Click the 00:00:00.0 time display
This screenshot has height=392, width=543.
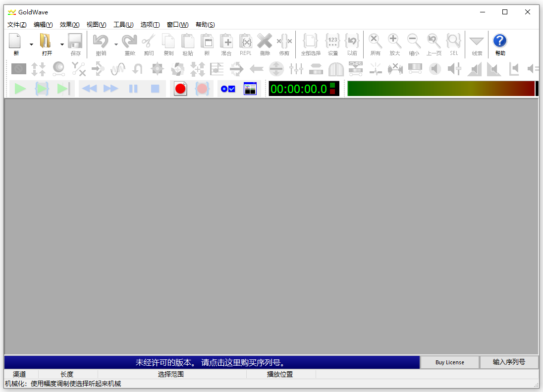[x=304, y=89]
